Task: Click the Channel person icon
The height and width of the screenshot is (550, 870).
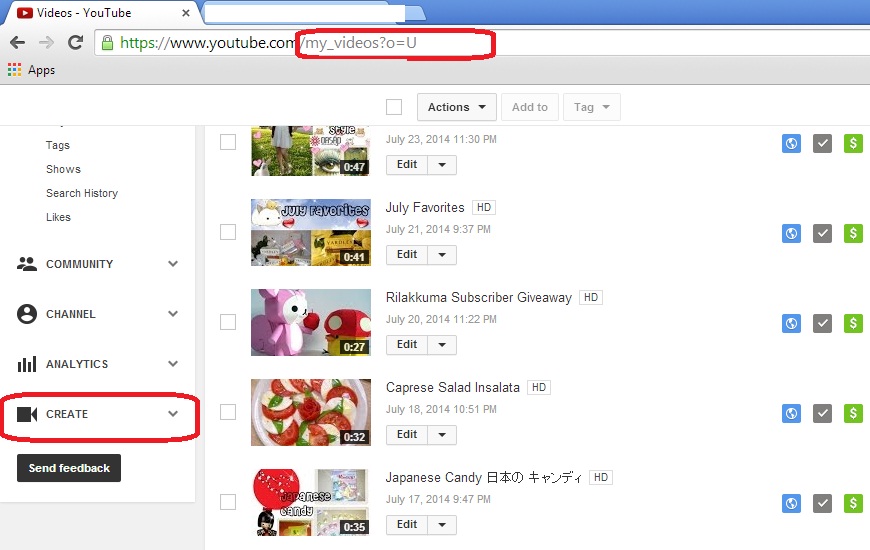Action: [27, 314]
